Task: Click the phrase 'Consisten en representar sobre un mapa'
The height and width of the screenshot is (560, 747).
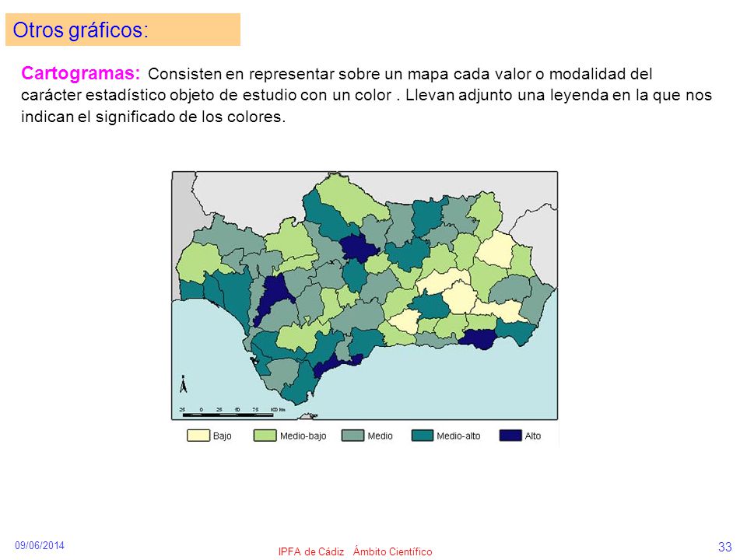Action: click(x=299, y=75)
